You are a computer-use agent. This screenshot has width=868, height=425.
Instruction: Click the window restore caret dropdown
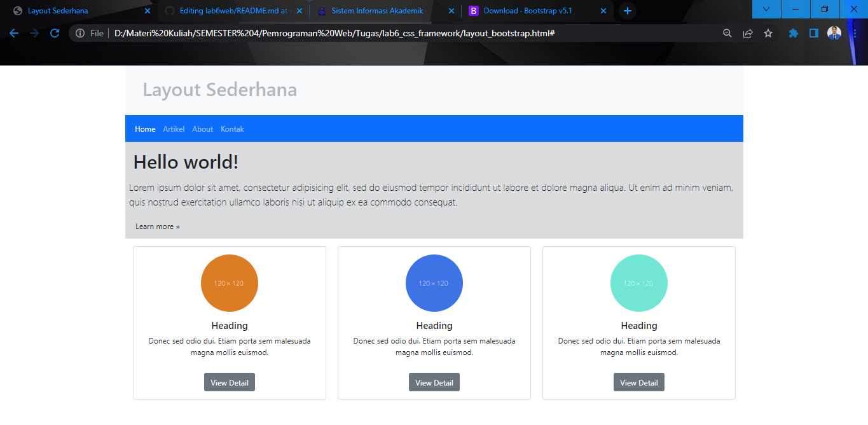766,10
